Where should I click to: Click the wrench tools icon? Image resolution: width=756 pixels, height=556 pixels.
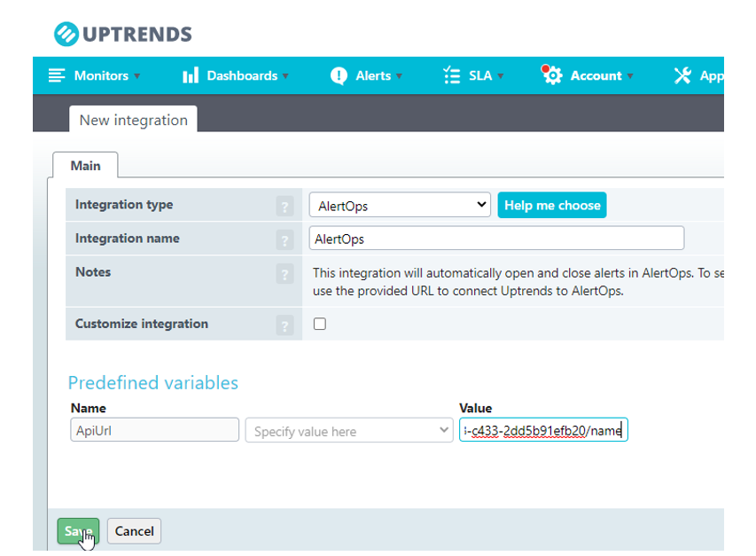point(682,75)
